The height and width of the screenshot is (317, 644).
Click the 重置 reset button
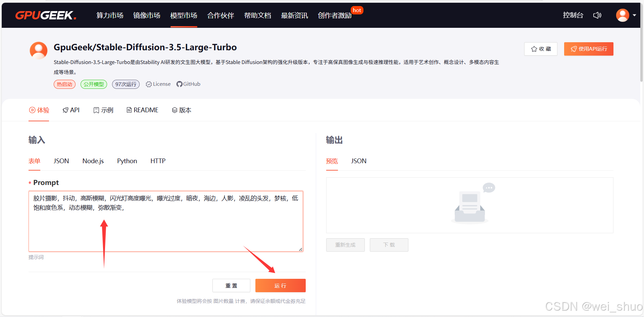point(231,286)
